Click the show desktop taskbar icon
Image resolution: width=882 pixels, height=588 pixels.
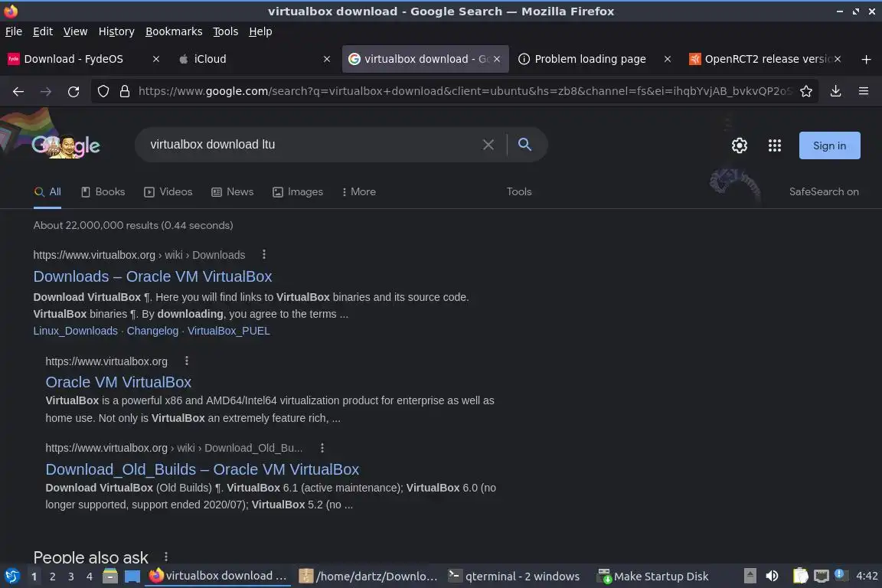click(132, 577)
